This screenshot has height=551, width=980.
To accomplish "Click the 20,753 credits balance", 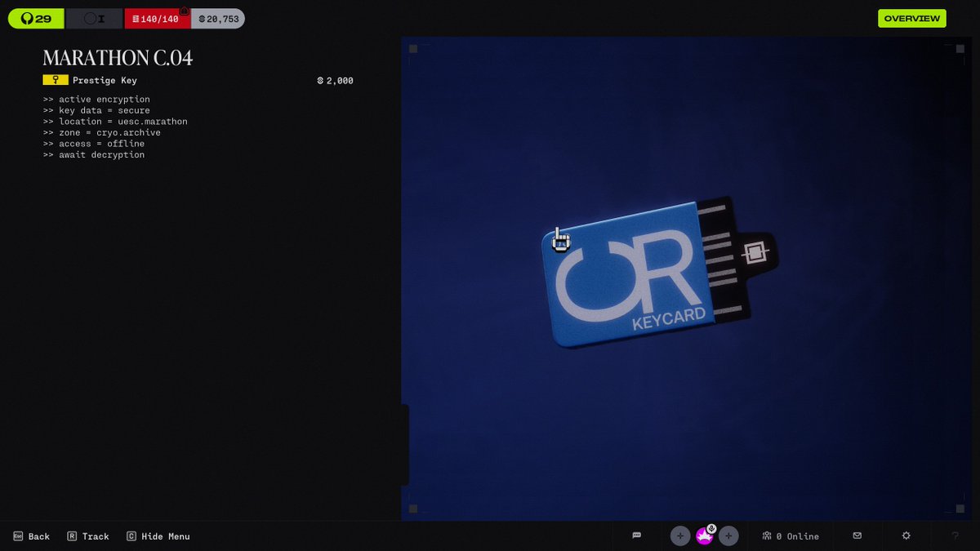I will point(218,18).
